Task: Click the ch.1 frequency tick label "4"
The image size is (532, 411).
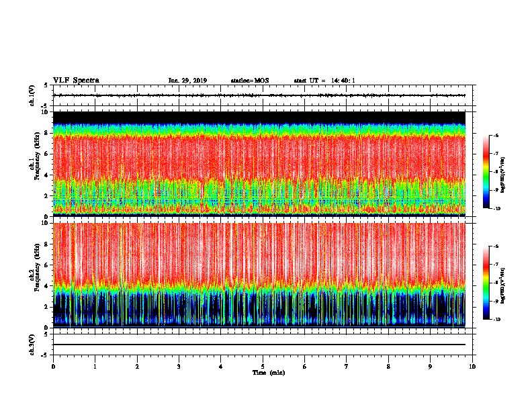Action: click(x=47, y=175)
